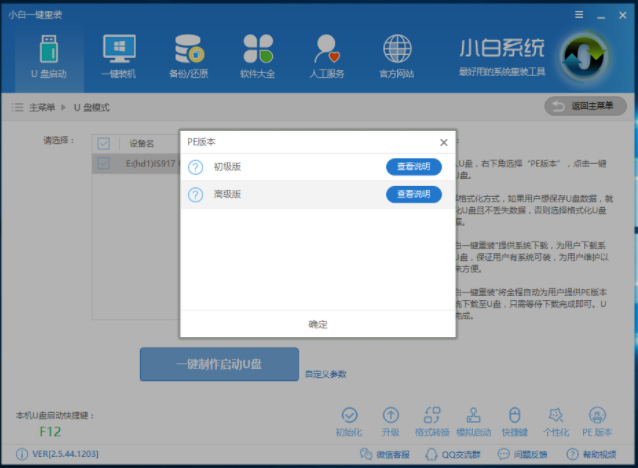Close the 小白一键重装 window
Image resolution: width=638 pixels, height=468 pixels.
pyautogui.click(x=623, y=15)
